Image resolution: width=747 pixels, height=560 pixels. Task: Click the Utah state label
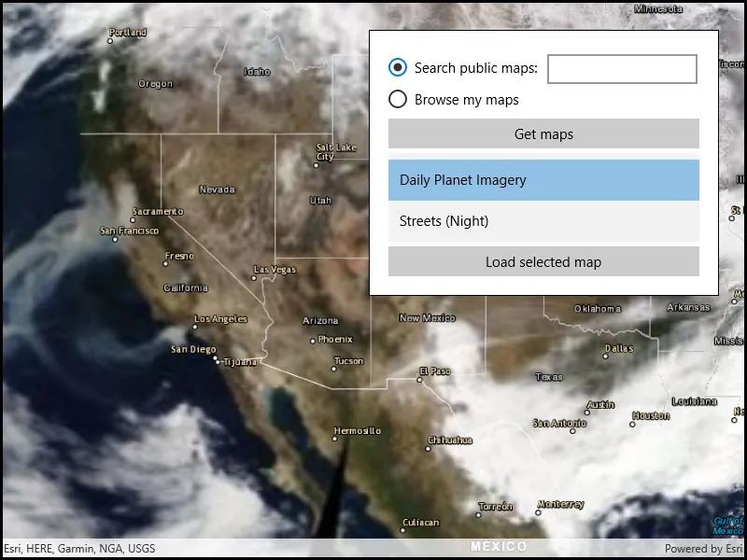tap(320, 201)
